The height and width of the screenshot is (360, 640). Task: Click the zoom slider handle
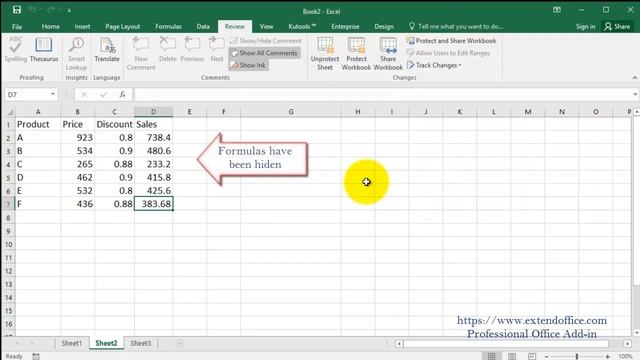point(577,357)
